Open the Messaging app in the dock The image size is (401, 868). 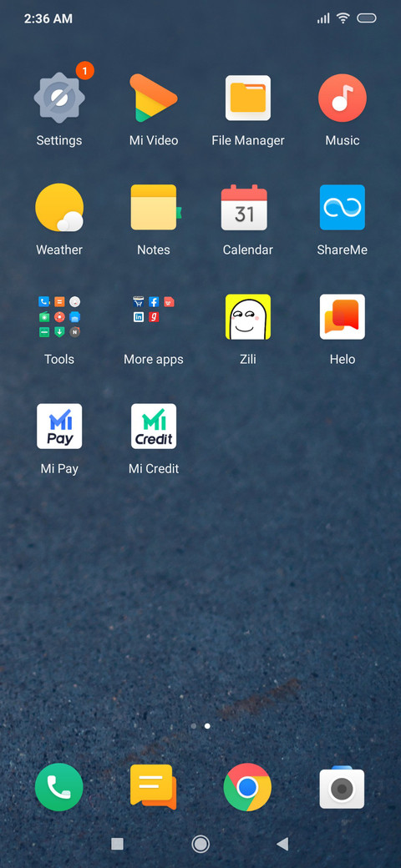tap(154, 787)
